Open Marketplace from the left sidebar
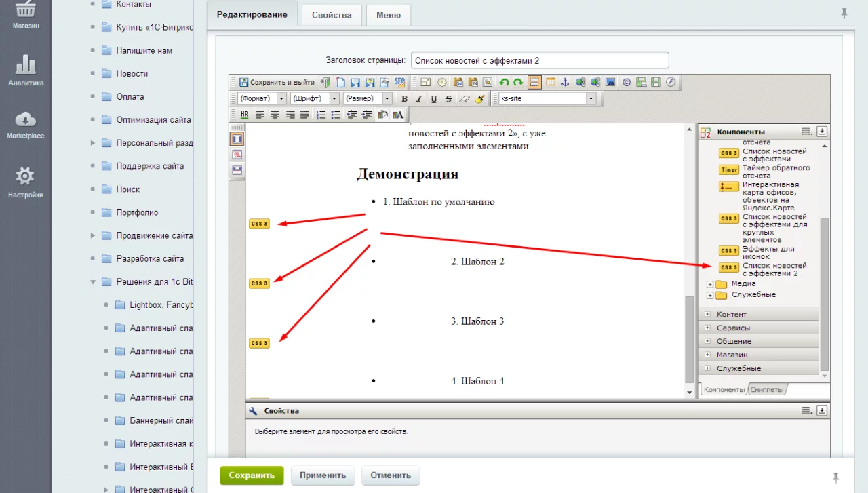The width and height of the screenshot is (868, 493). click(x=26, y=125)
